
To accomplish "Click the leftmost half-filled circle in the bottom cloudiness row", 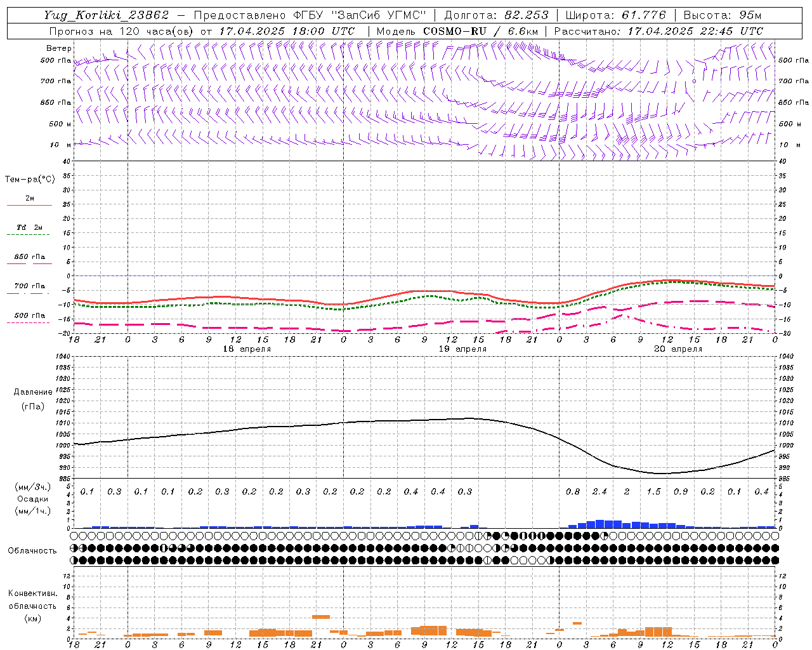I will [x=74, y=560].
